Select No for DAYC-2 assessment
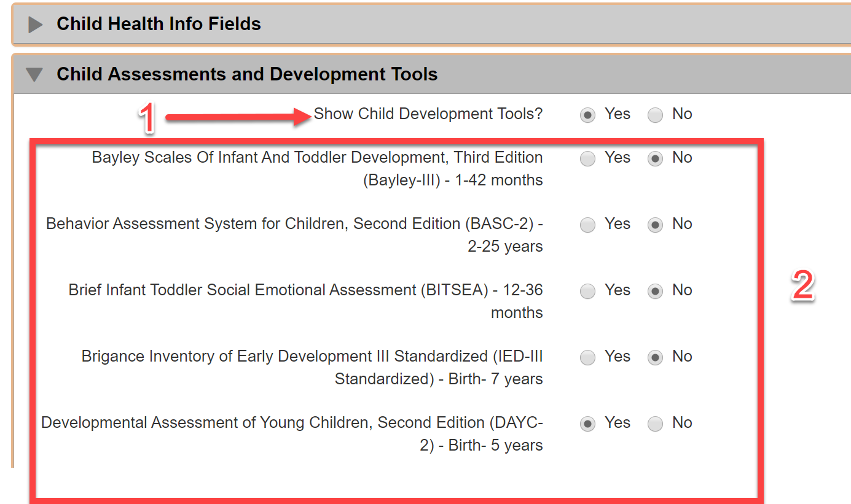This screenshot has width=851, height=504. point(656,424)
